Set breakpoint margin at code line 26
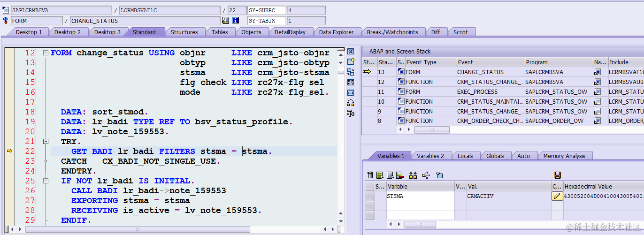This screenshot has width=644, height=235. pyautogui.click(x=9, y=190)
